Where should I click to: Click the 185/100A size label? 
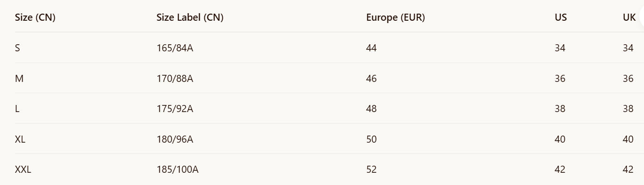(x=177, y=169)
